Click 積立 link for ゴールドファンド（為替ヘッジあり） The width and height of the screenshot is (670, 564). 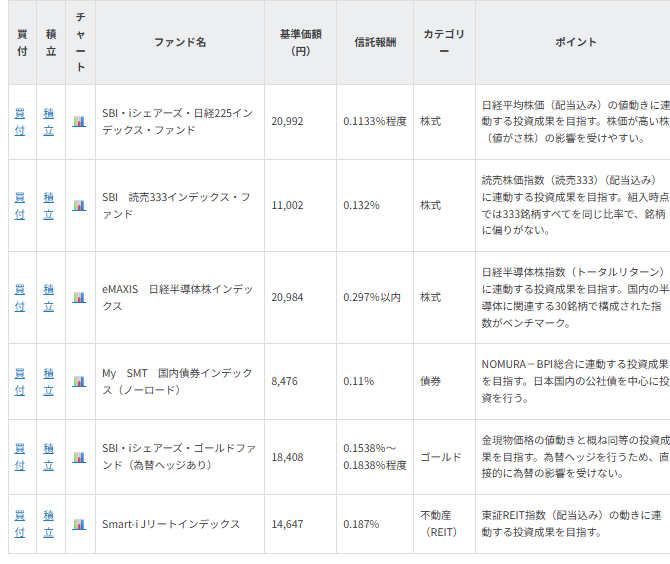coord(49,457)
